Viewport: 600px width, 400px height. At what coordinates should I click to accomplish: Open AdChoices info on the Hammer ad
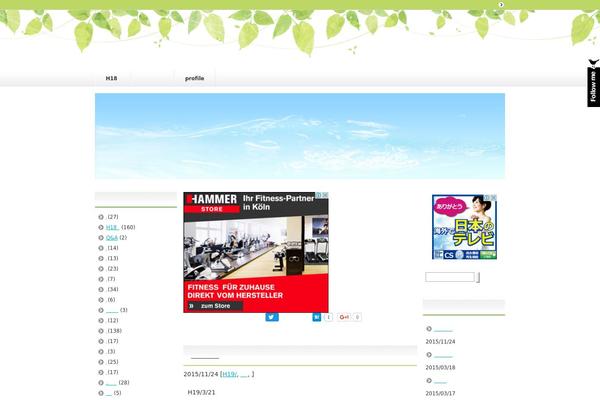point(318,195)
